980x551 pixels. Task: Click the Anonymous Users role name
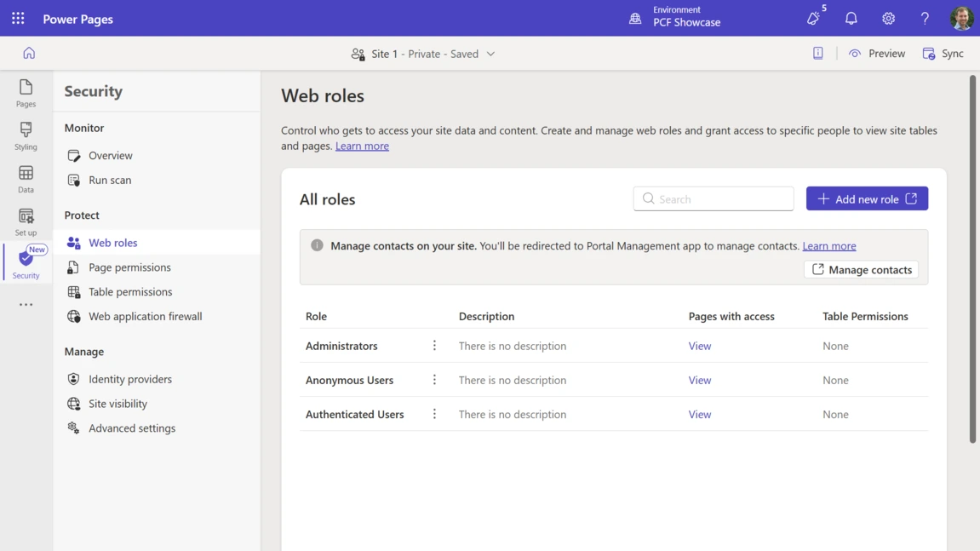349,380
